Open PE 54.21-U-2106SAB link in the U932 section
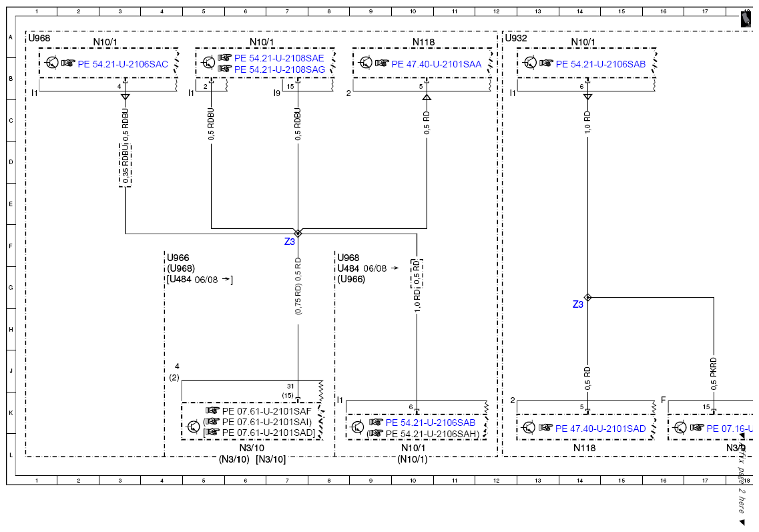Viewport: 759px width, 532px height. pos(601,64)
